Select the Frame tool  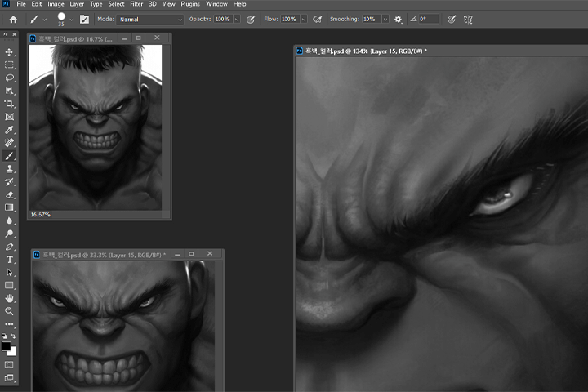pos(9,117)
